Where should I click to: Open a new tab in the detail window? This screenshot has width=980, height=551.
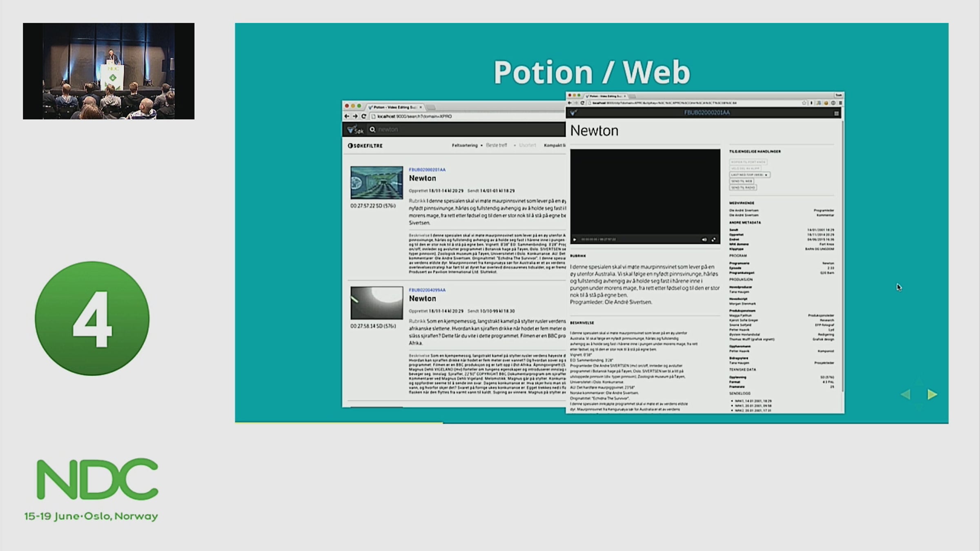click(633, 96)
